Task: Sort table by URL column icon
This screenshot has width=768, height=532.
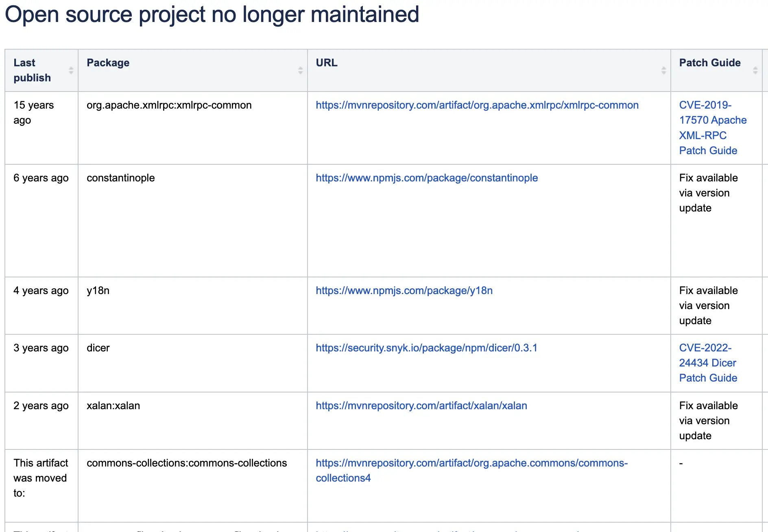Action: [x=663, y=70]
